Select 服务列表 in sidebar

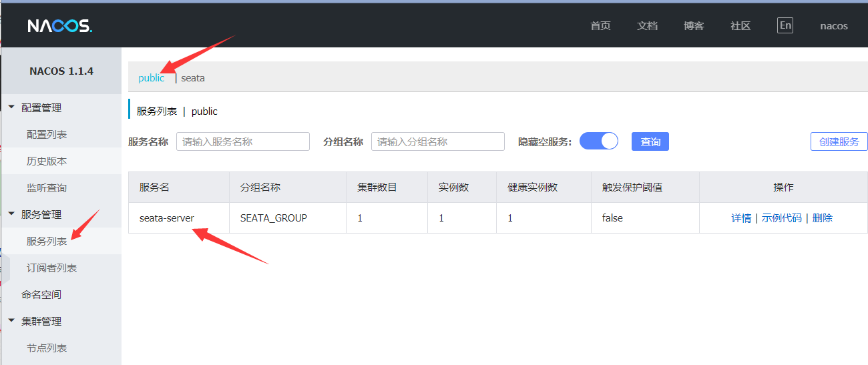tap(47, 241)
